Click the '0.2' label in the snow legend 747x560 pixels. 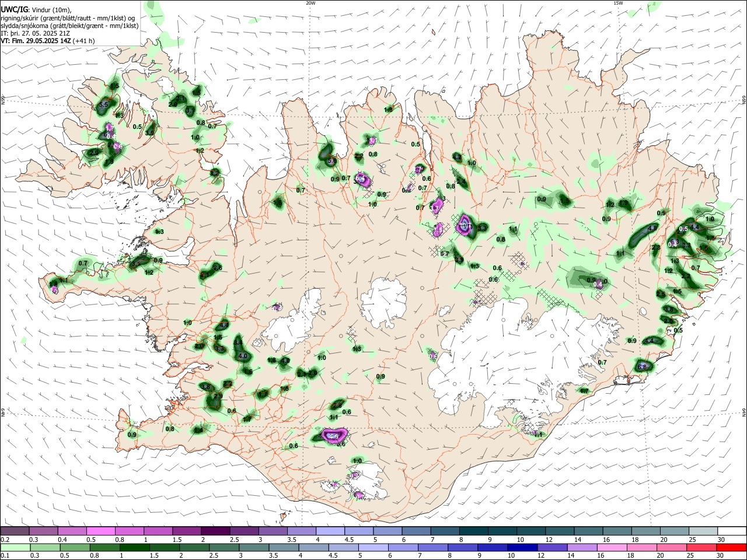coord(4,540)
